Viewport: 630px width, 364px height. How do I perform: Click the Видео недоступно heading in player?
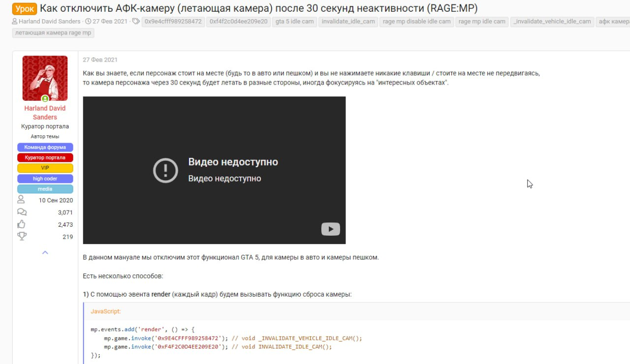[x=233, y=162]
